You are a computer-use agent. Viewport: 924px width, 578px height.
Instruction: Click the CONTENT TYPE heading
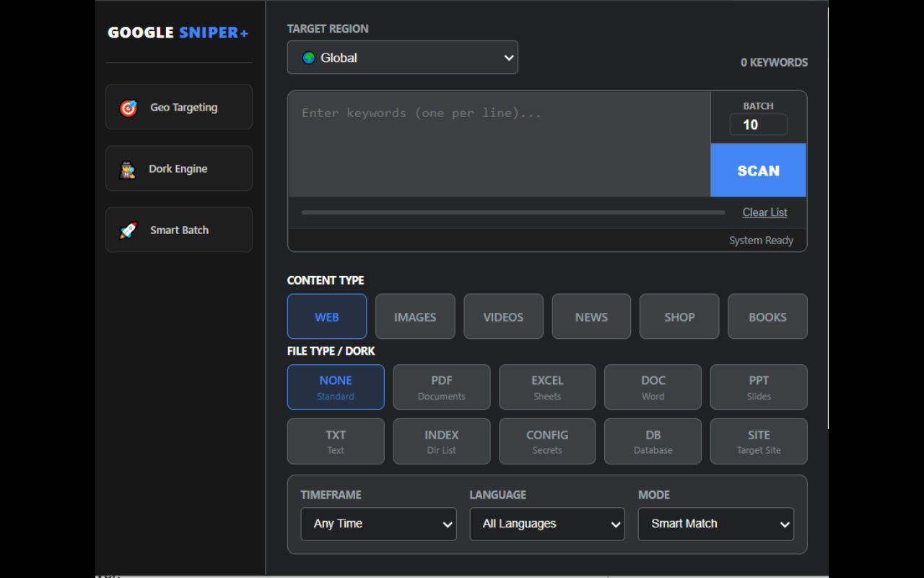pos(326,280)
